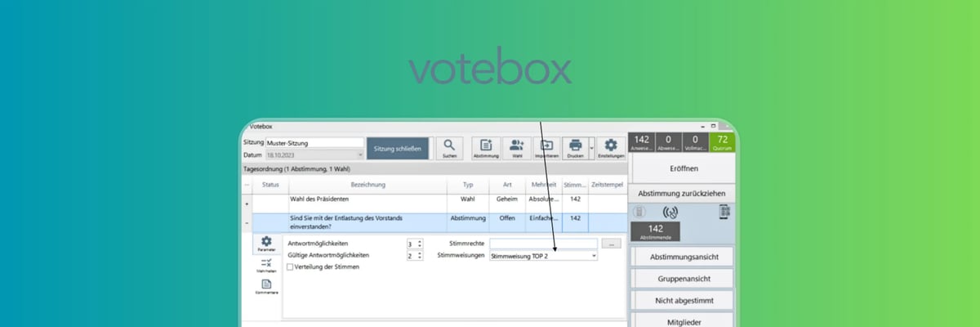This screenshot has width=980, height=327.
Task: Open the Stimmweisungen dropdown
Action: pyautogui.click(x=544, y=256)
